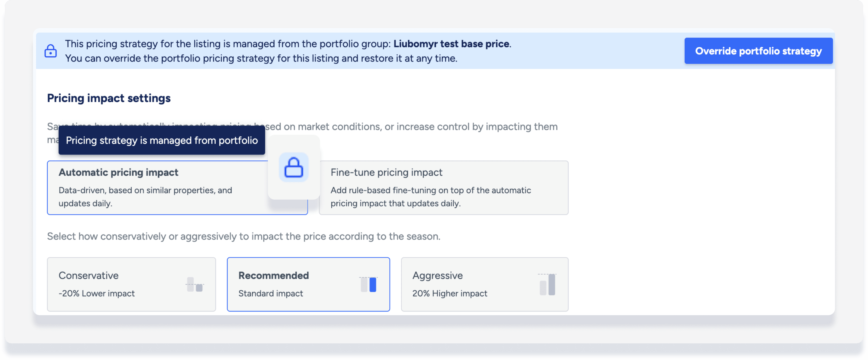Click the 'Add rule-based fine-tuning' description text
Image resolution: width=868 pixels, height=360 pixels.
(430, 197)
